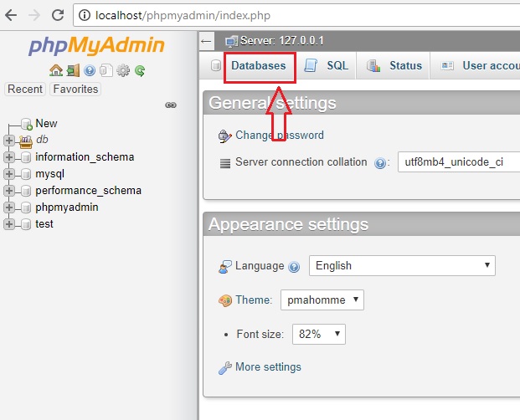520x420 pixels.
Task: Click the db database icon in tree
Action: [26, 141]
